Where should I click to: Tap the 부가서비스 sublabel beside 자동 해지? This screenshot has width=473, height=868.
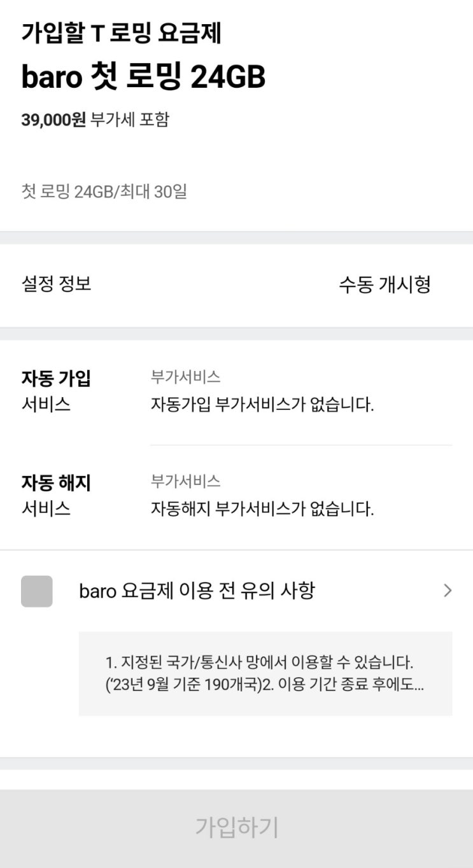coord(185,481)
